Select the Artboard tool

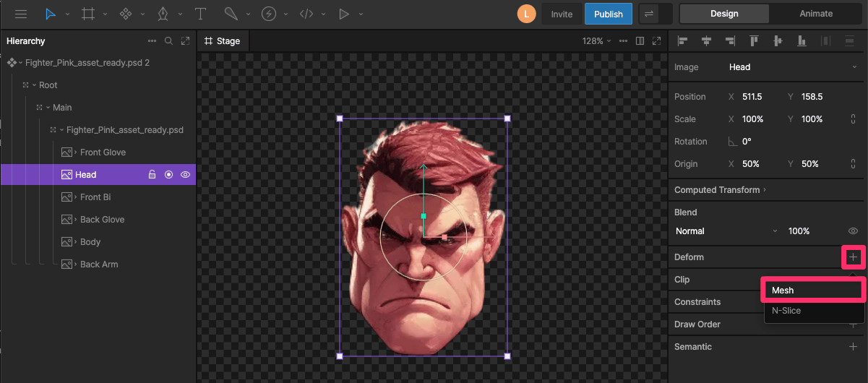[88, 14]
